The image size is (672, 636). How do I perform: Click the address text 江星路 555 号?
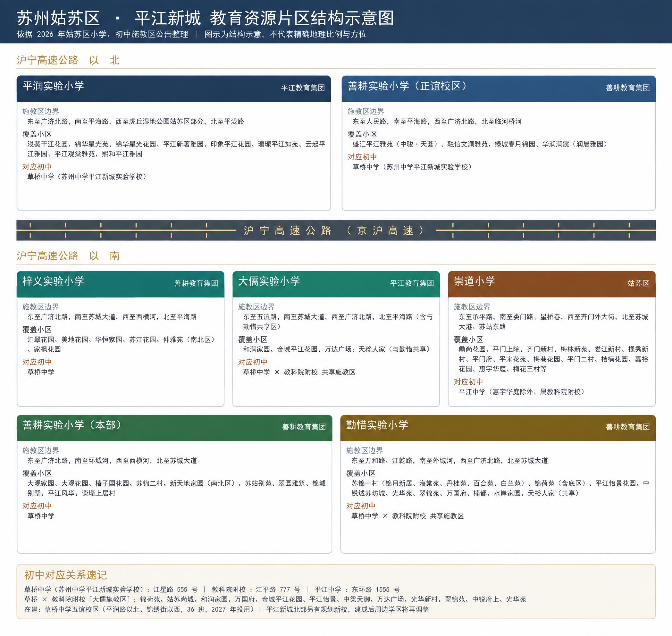point(175,590)
